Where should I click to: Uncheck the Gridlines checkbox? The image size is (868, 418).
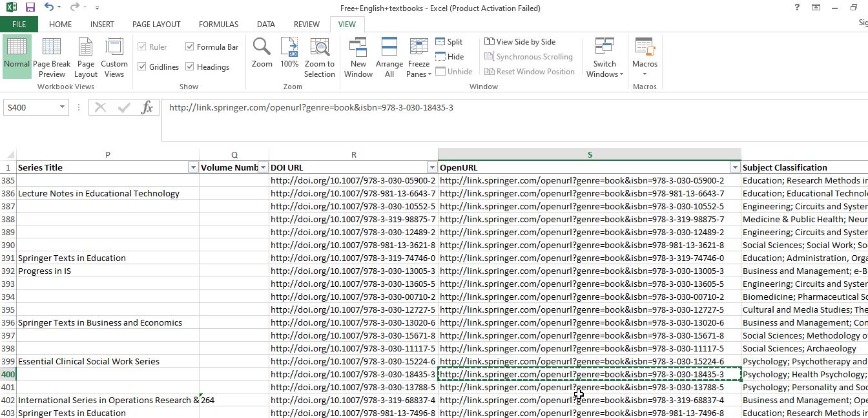(x=142, y=67)
